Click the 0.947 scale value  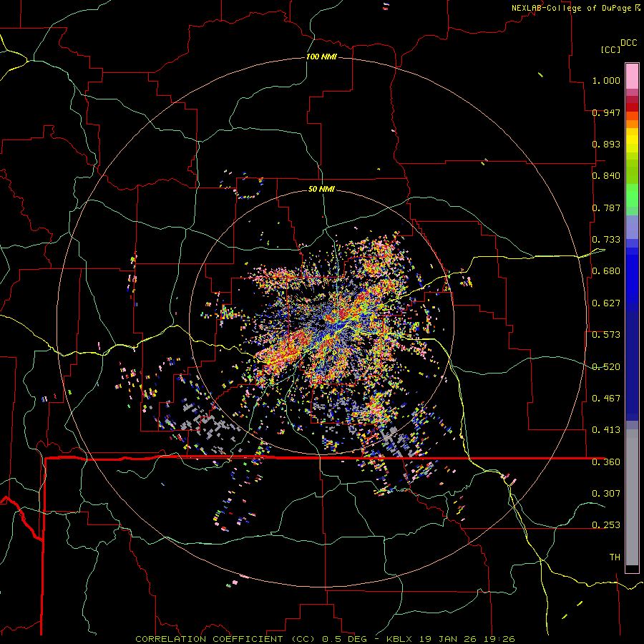(x=606, y=112)
